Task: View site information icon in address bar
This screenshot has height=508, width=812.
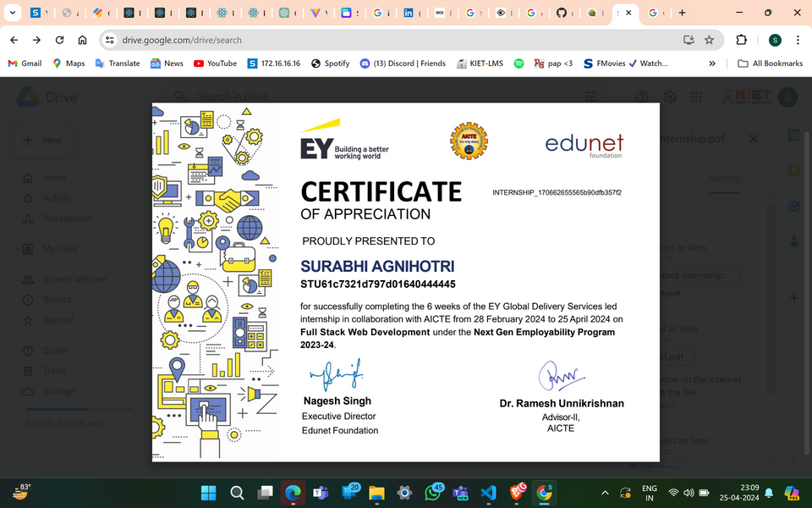Action: pyautogui.click(x=109, y=40)
